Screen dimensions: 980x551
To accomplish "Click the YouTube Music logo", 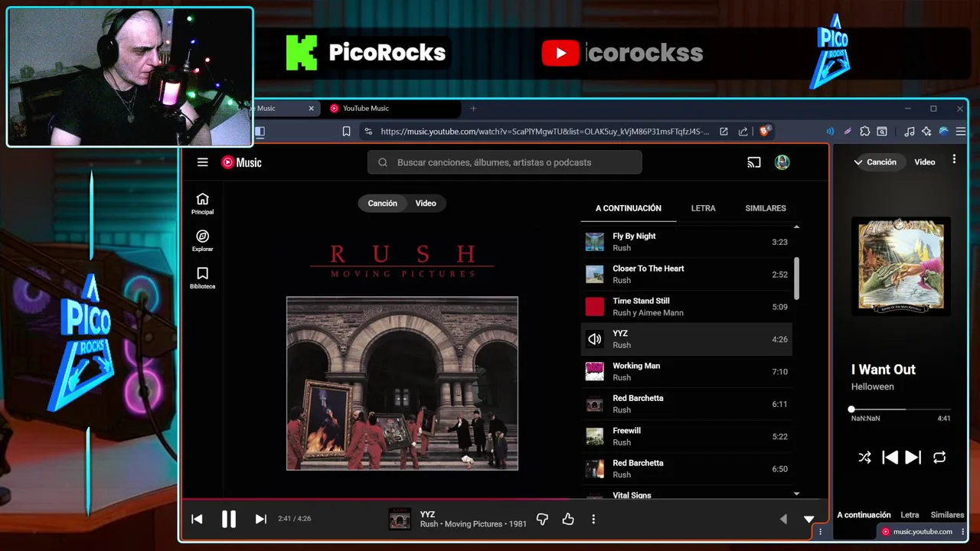I will 241,162.
